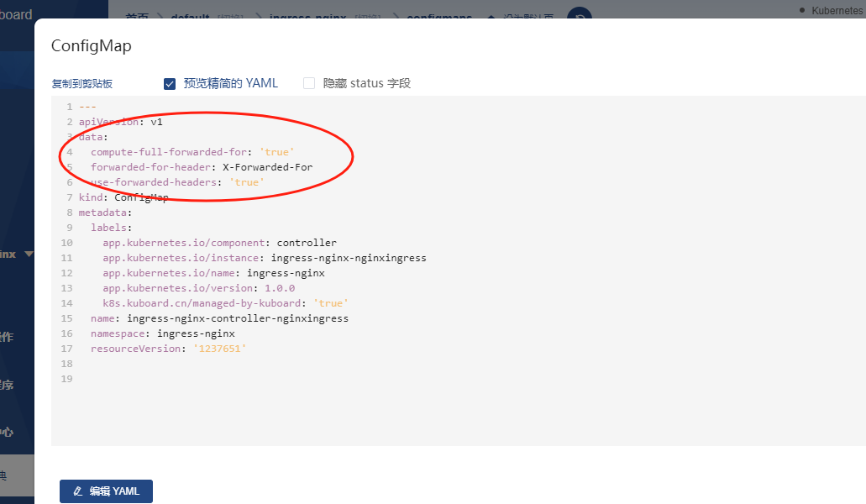Click the circular refresh icon in header

pos(580,15)
